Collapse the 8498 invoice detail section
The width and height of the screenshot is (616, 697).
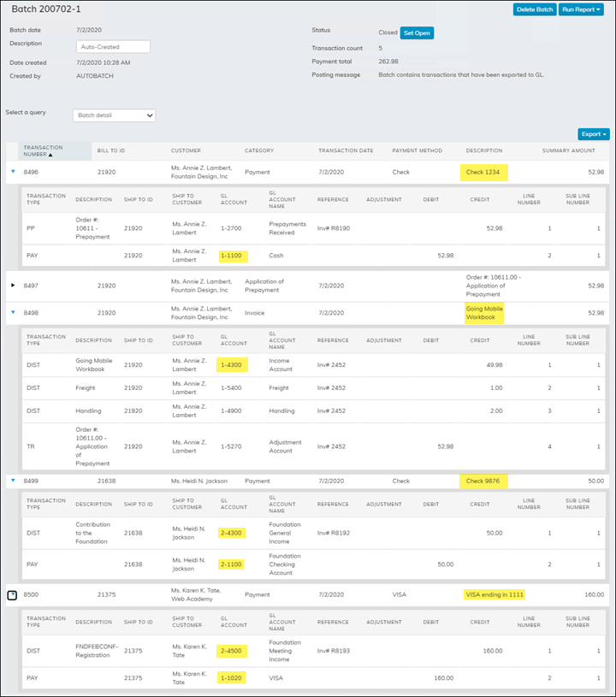point(12,313)
